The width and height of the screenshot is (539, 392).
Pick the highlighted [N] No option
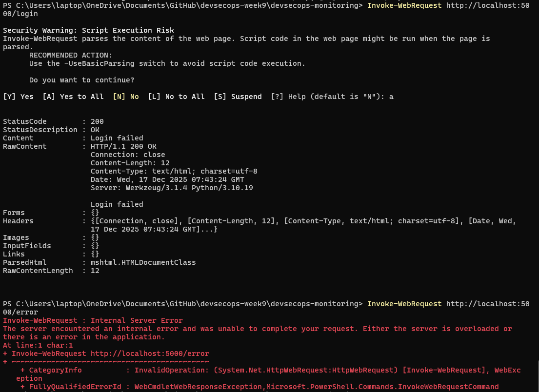coord(126,97)
